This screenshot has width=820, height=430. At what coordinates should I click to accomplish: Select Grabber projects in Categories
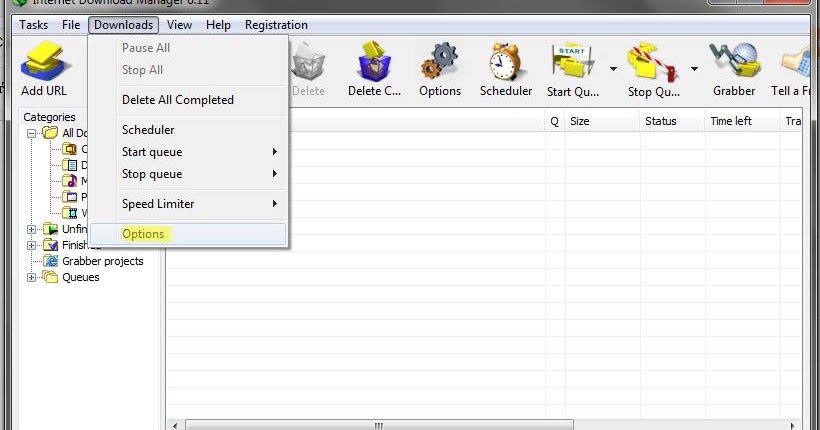coord(102,261)
